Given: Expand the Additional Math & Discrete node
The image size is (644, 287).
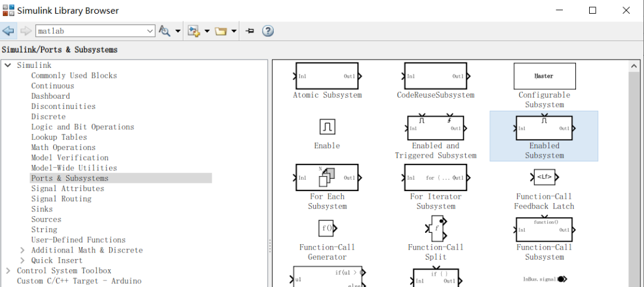Looking at the screenshot, I should (x=22, y=250).
